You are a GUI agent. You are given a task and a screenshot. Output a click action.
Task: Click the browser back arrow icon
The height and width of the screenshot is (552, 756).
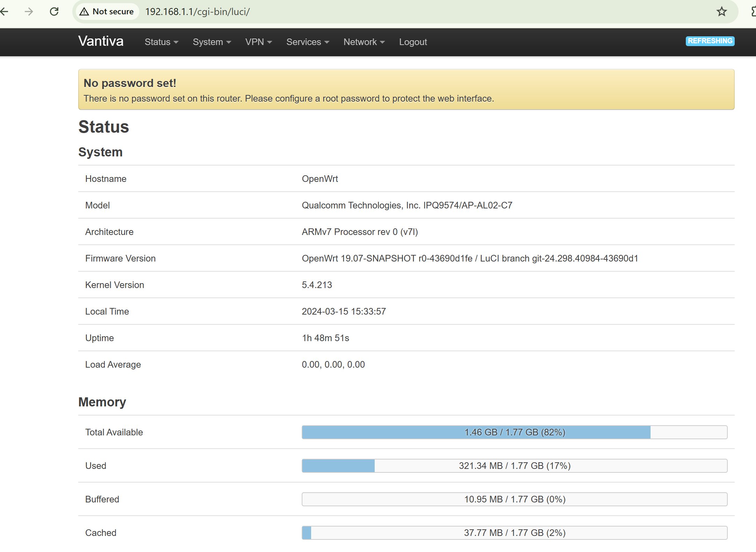pyautogui.click(x=4, y=12)
